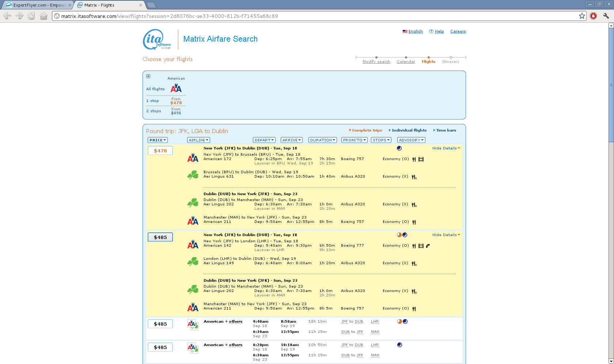
Task: Click the American Airlines logo in filter panel
Action: pyautogui.click(x=176, y=88)
